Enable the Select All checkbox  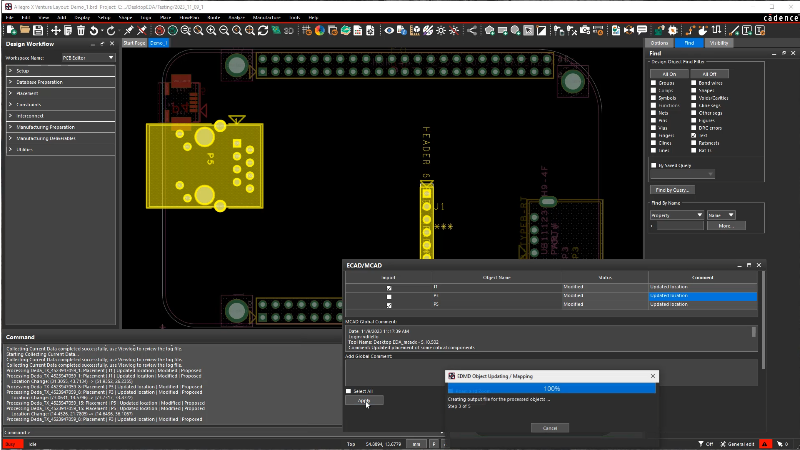point(348,391)
